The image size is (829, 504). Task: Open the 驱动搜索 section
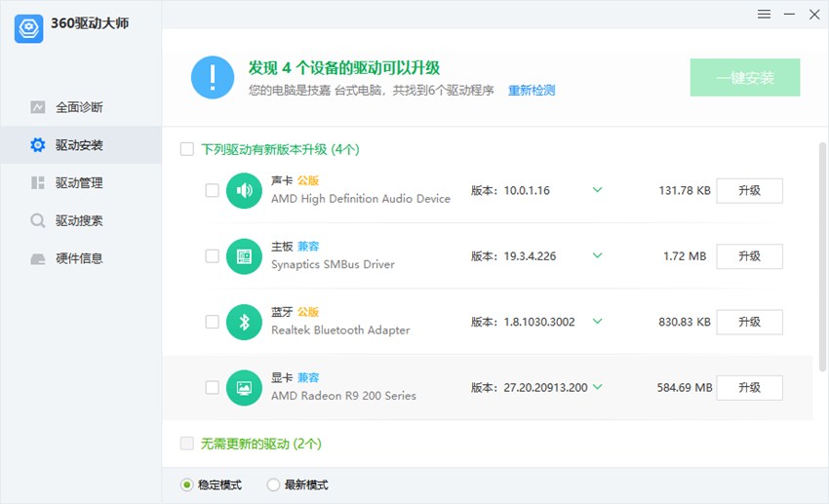[x=81, y=220]
